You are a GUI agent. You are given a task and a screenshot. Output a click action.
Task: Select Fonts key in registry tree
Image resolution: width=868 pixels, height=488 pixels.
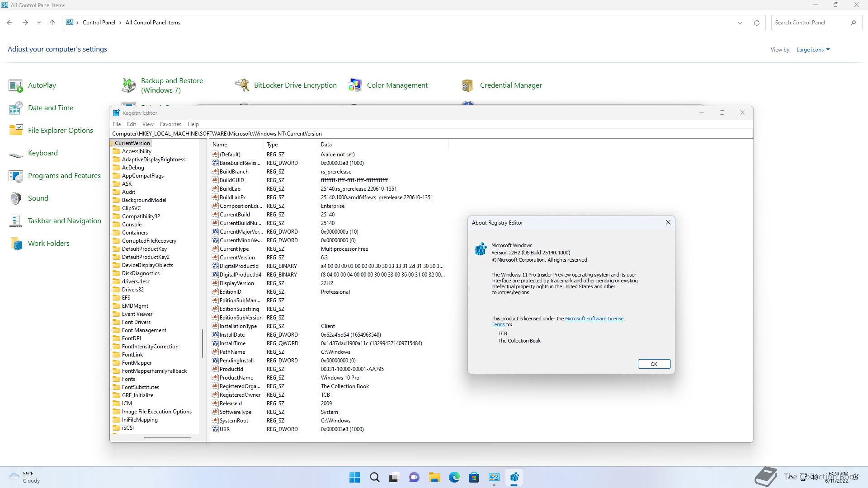[x=128, y=379]
